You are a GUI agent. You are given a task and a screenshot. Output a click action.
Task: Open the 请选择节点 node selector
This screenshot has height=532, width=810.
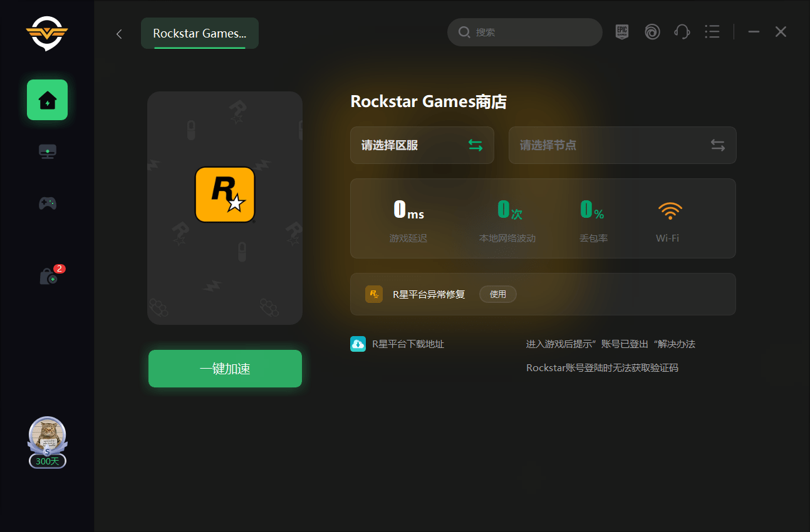coord(621,145)
